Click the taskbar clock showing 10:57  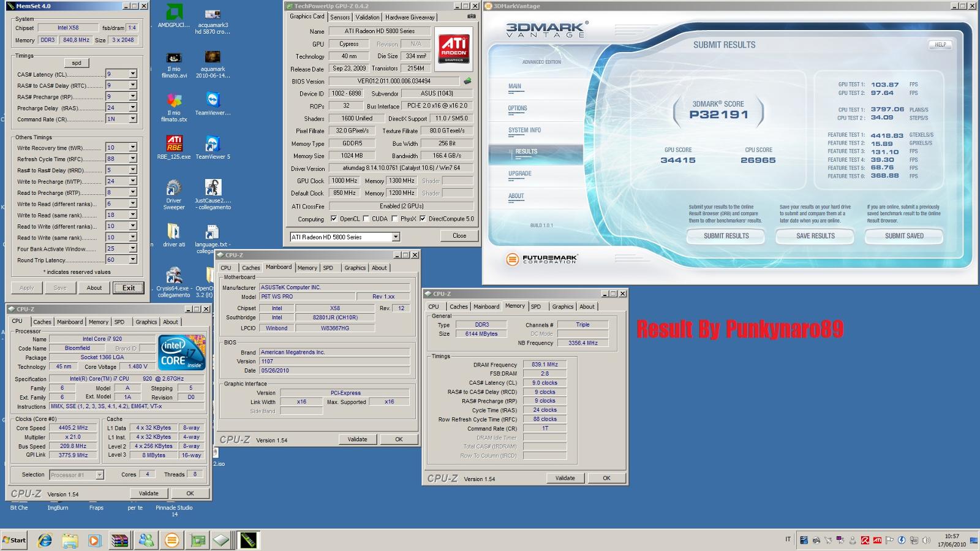coord(951,540)
